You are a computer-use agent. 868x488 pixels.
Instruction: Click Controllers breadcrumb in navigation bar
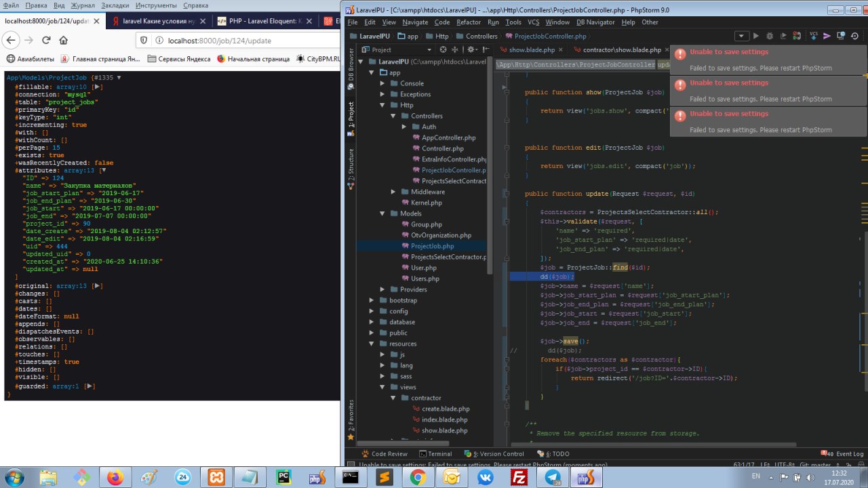(x=476, y=36)
